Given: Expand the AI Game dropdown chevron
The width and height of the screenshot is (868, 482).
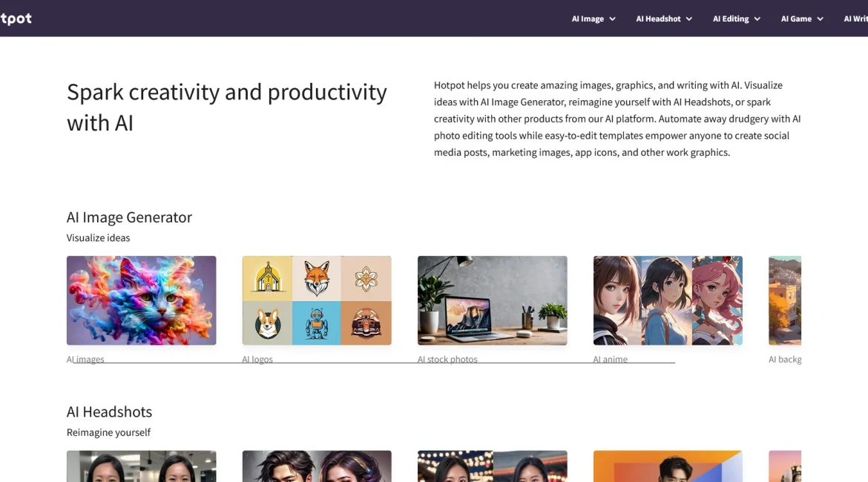Looking at the screenshot, I should (820, 19).
